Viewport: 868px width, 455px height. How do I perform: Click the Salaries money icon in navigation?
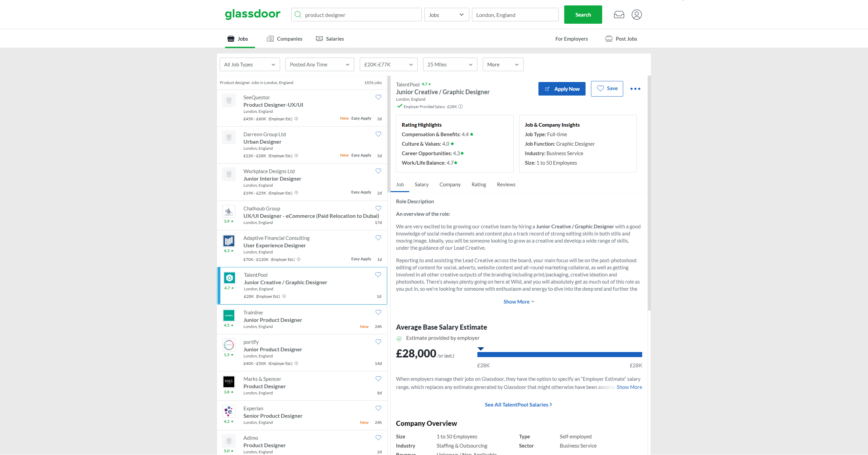pos(319,38)
